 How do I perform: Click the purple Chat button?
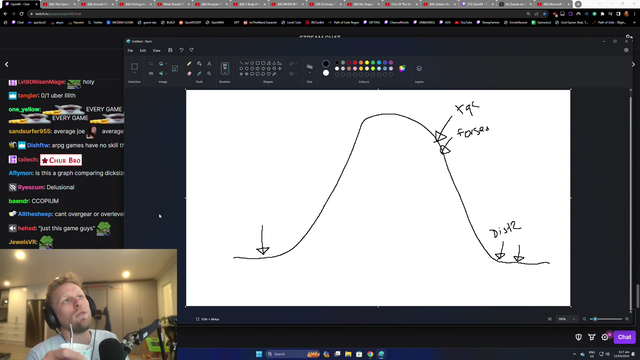coord(624,337)
